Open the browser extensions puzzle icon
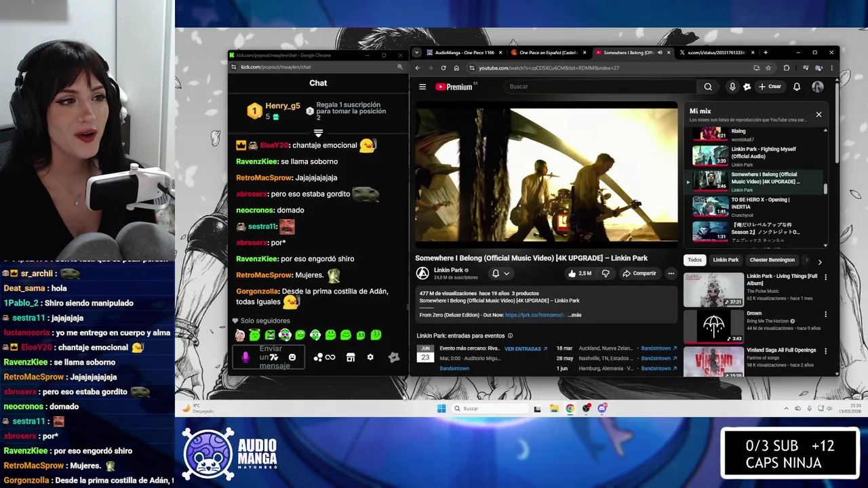 (787, 68)
